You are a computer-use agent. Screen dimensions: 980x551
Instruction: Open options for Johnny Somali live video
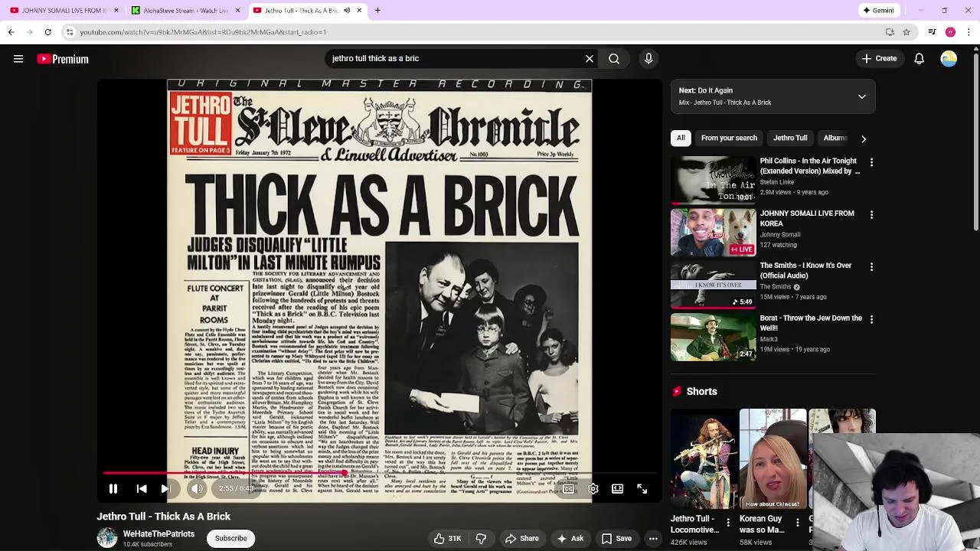[871, 214]
